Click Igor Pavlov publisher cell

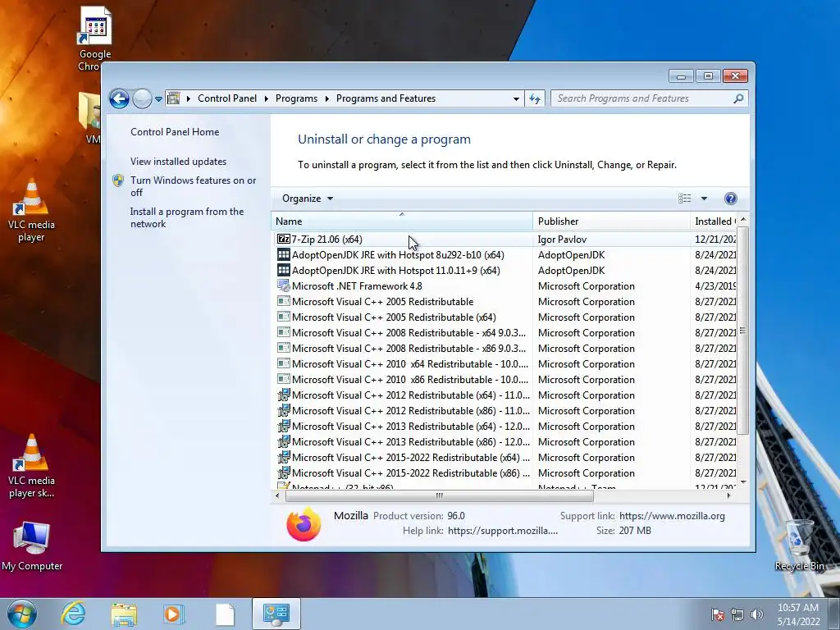[562, 240]
